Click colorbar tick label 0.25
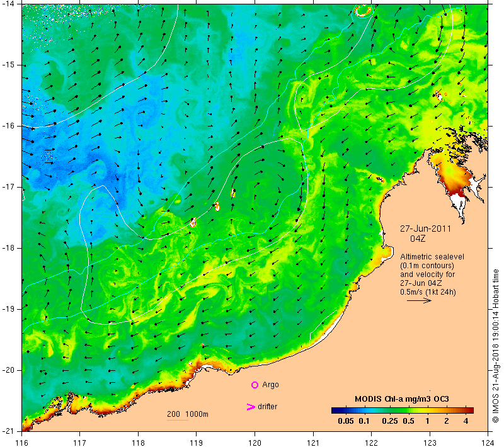 [390, 421]
